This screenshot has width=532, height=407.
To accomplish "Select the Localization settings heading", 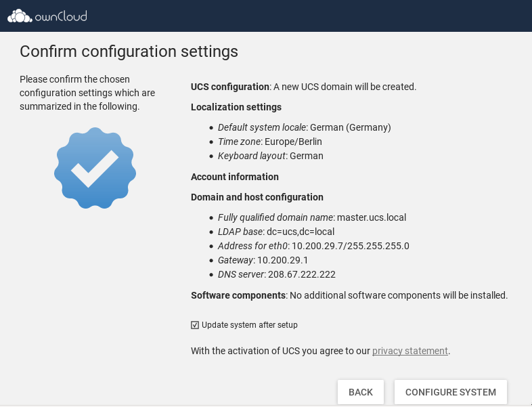I will coord(236,107).
